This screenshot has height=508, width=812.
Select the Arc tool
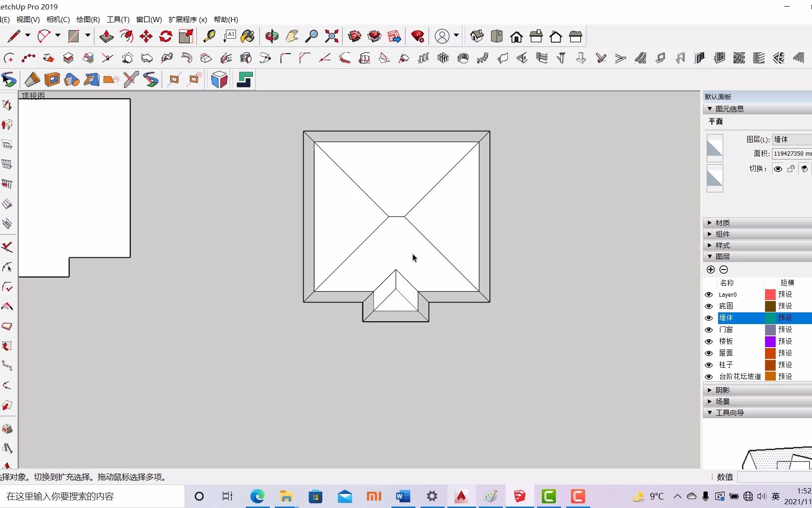pos(44,36)
